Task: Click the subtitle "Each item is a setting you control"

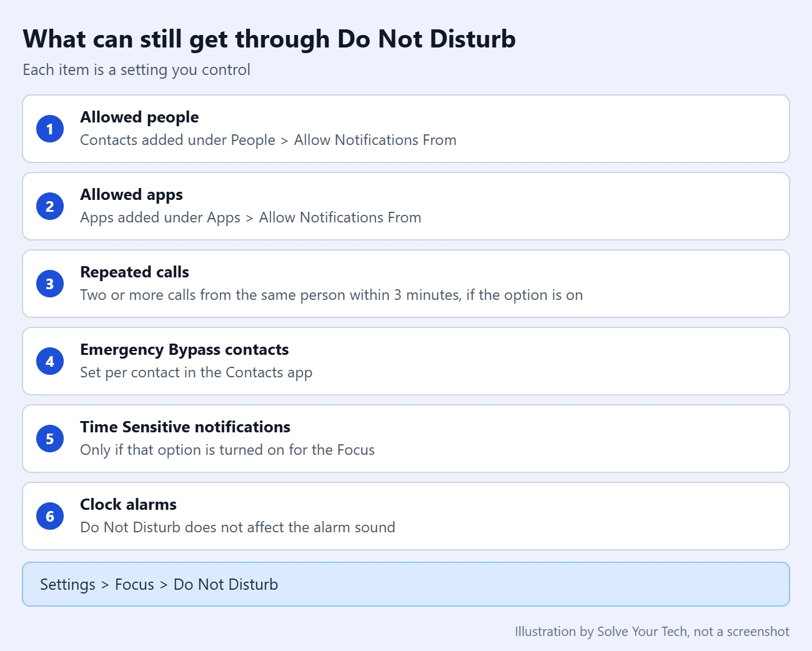Action: click(x=136, y=70)
